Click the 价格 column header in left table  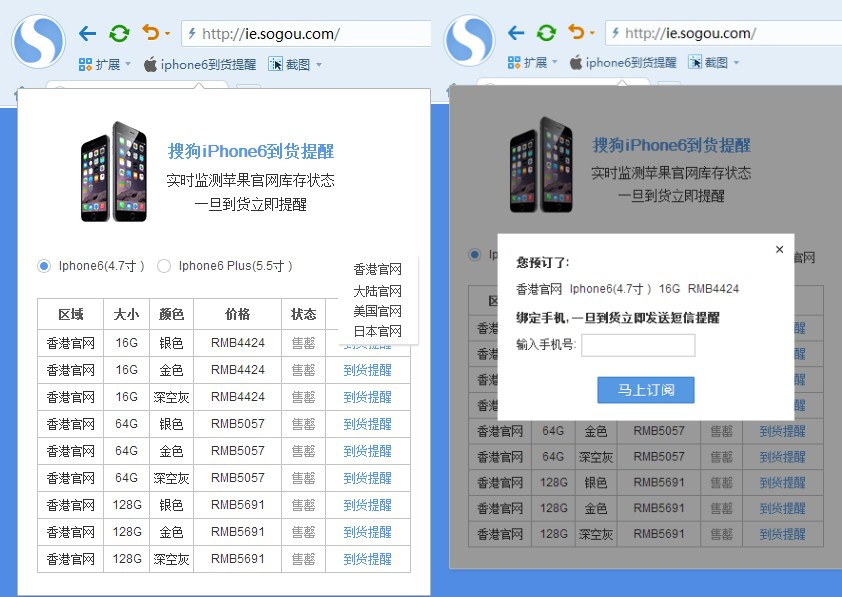click(237, 314)
